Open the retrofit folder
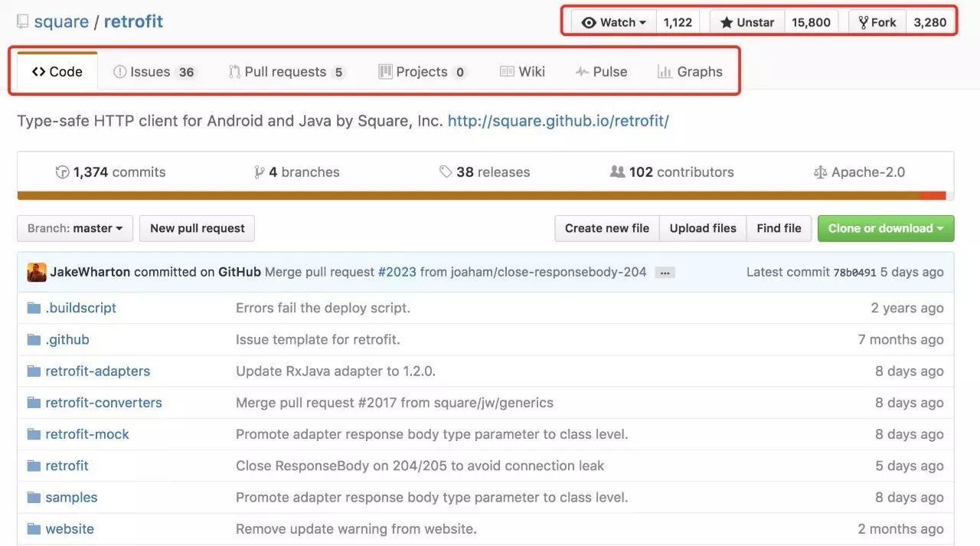980x546 pixels. tap(67, 466)
